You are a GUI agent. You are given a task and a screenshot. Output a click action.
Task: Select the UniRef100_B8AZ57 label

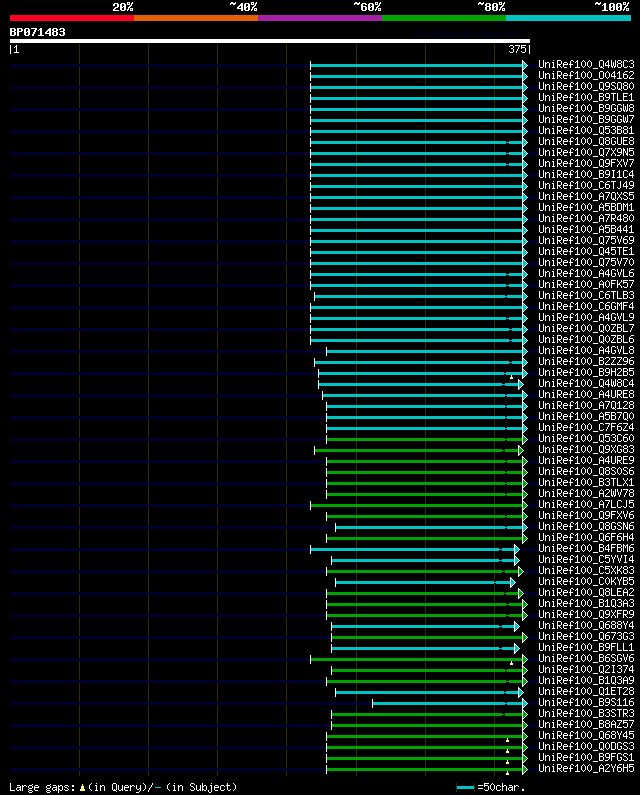coord(586,725)
